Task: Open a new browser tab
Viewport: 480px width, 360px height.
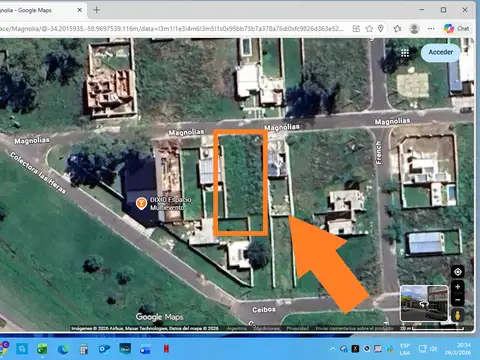Action: (x=96, y=10)
